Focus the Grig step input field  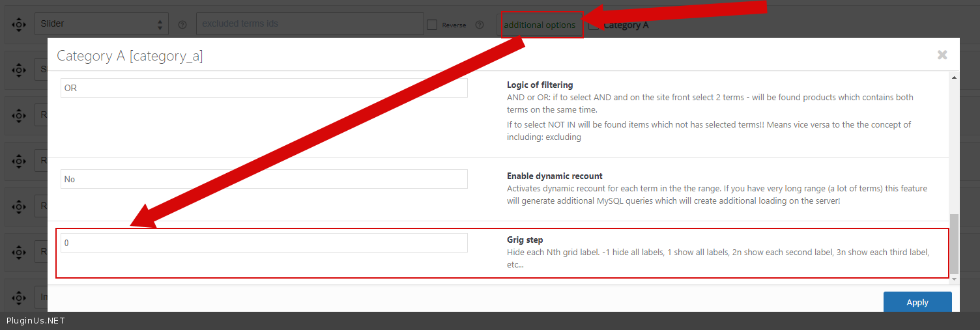[264, 243]
